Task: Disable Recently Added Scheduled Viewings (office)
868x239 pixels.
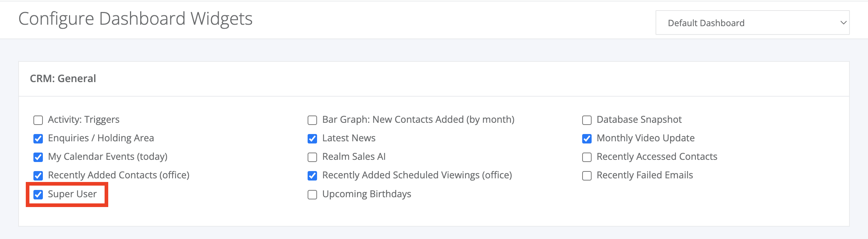Action: point(312,176)
